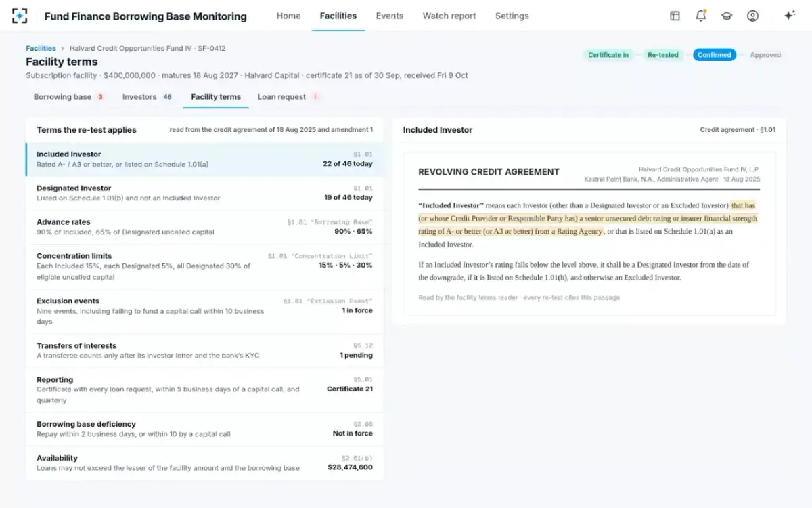Click the highlighted rating passage in agreement
812x508 pixels.
click(587, 218)
